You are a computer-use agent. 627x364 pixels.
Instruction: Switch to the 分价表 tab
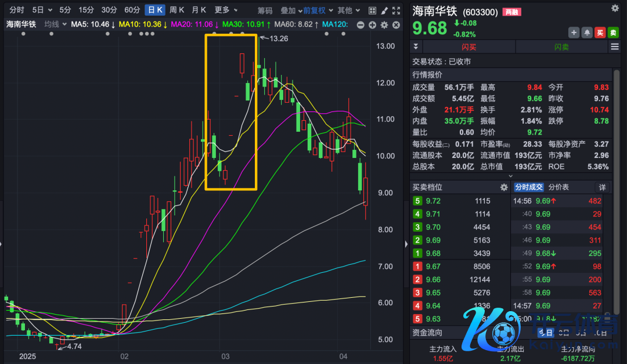click(x=558, y=187)
